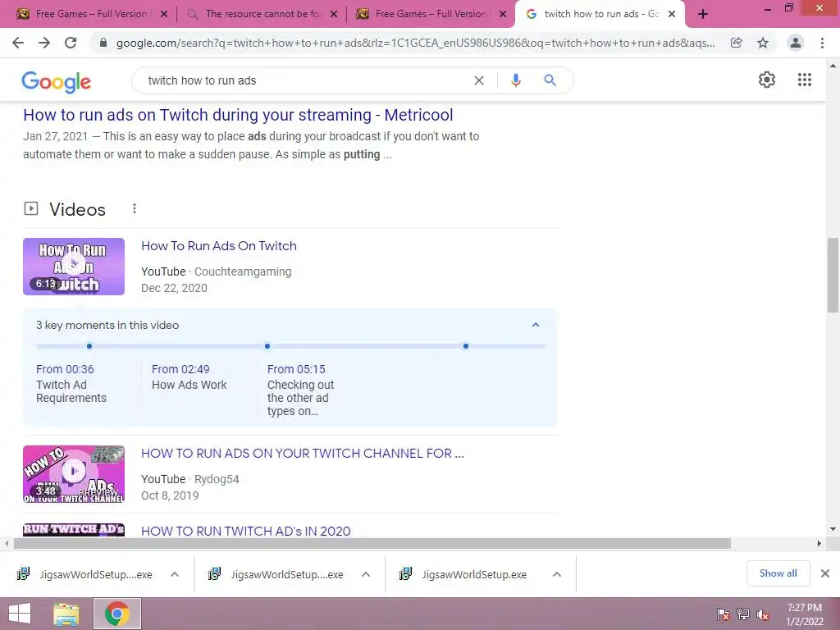Open the network tray icon

pyautogui.click(x=743, y=614)
